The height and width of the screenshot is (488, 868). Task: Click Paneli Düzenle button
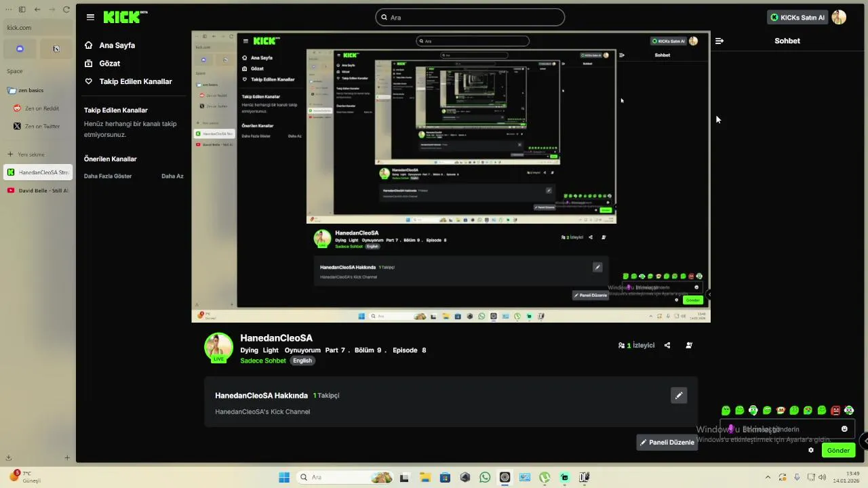(667, 443)
